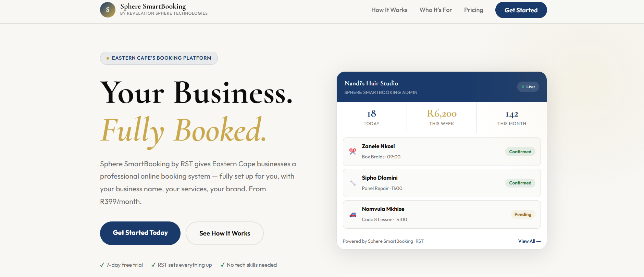Viewport: 644px width, 277px height.
Task: Go to Pricing in navigation
Action: [473, 10]
